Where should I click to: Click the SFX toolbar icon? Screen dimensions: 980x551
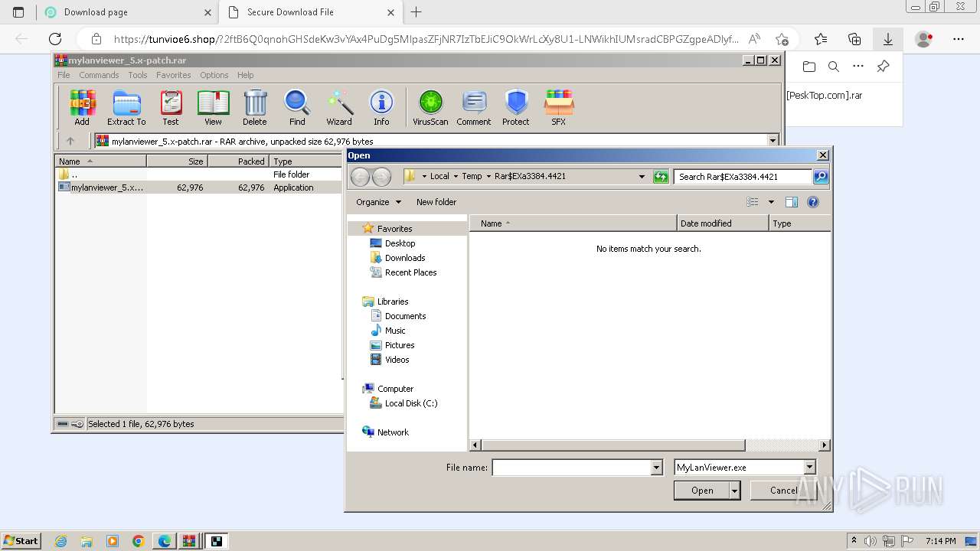[559, 107]
